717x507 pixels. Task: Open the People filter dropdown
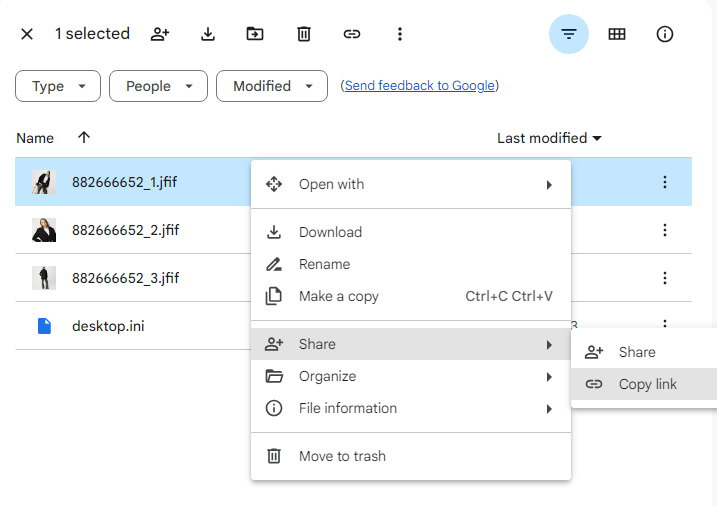158,86
